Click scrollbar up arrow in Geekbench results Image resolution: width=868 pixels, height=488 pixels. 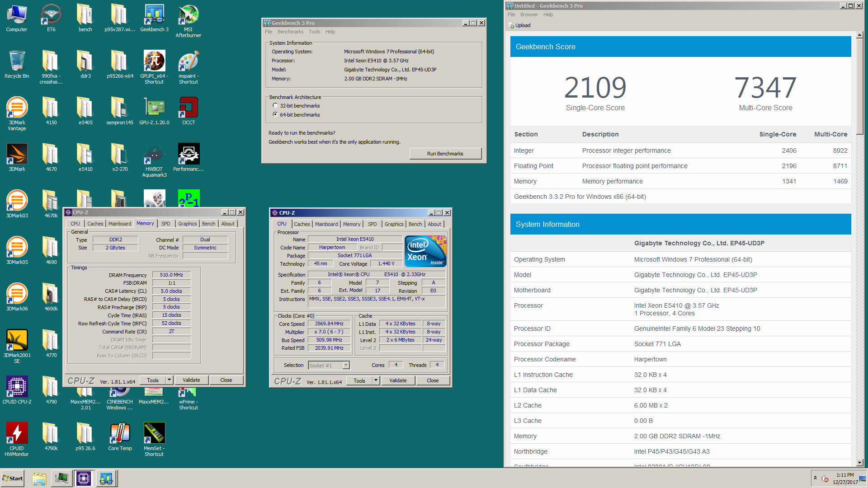point(860,35)
